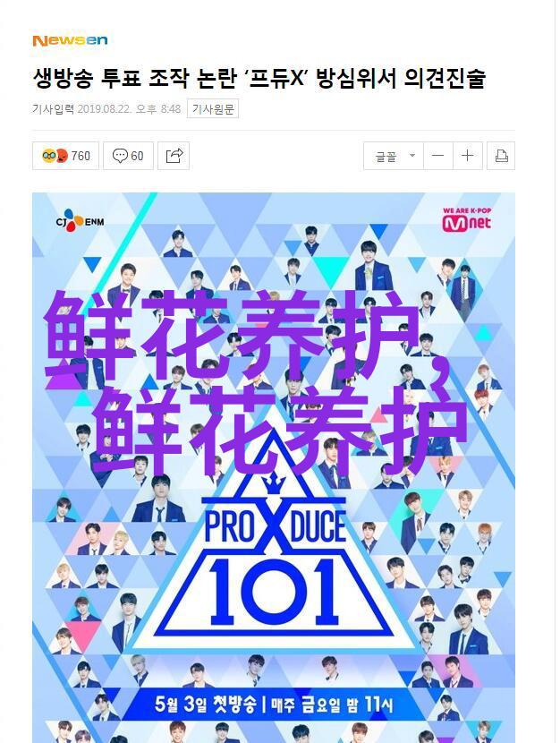Decrease font size with minus button
The image size is (560, 743).
tap(437, 156)
